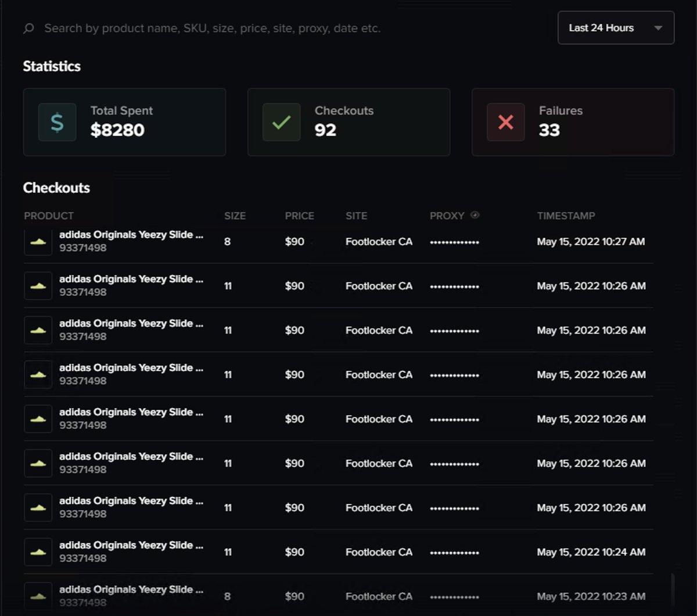Click SKU 93371498 in the 10:24 AM row
Viewport: 697px width, 616px height.
coord(82,558)
